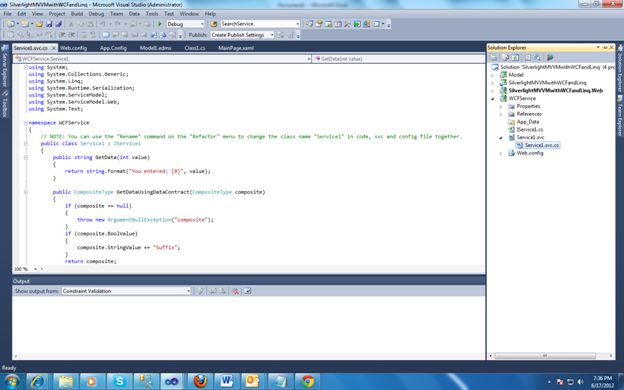Switch to the Web.config tab
Viewport: 624px width, 390px height.
(x=74, y=48)
